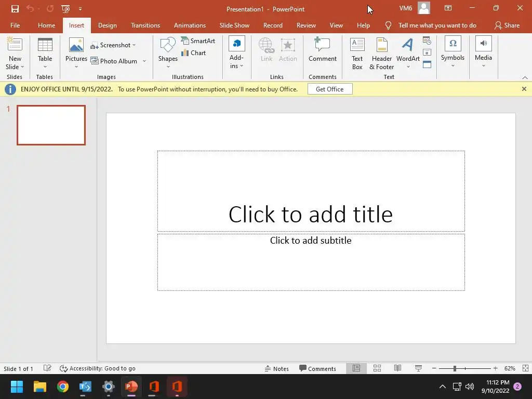532x399 pixels.
Task: Click the Redo/Repeat icon in title bar
Action: (x=50, y=8)
